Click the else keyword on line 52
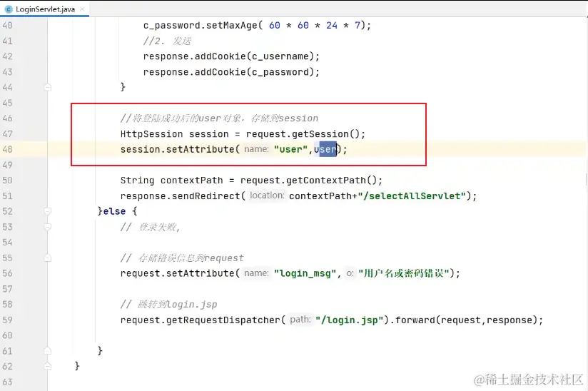This screenshot has width=588, height=391. click(x=114, y=211)
